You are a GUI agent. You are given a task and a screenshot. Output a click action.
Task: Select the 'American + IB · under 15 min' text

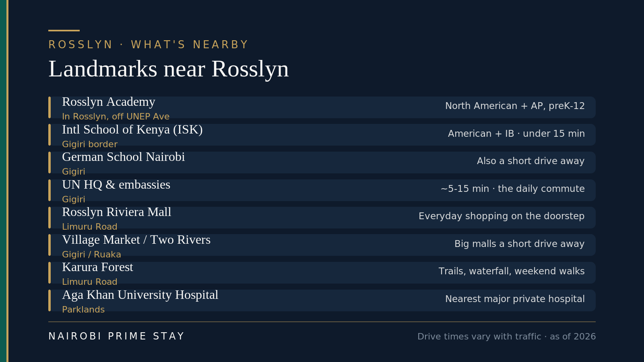tap(516, 134)
